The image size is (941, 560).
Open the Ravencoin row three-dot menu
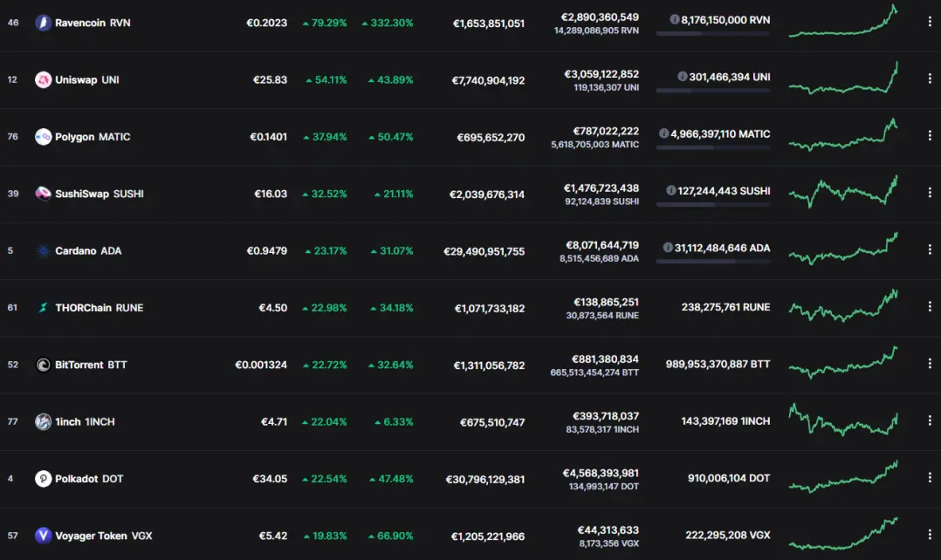(930, 22)
